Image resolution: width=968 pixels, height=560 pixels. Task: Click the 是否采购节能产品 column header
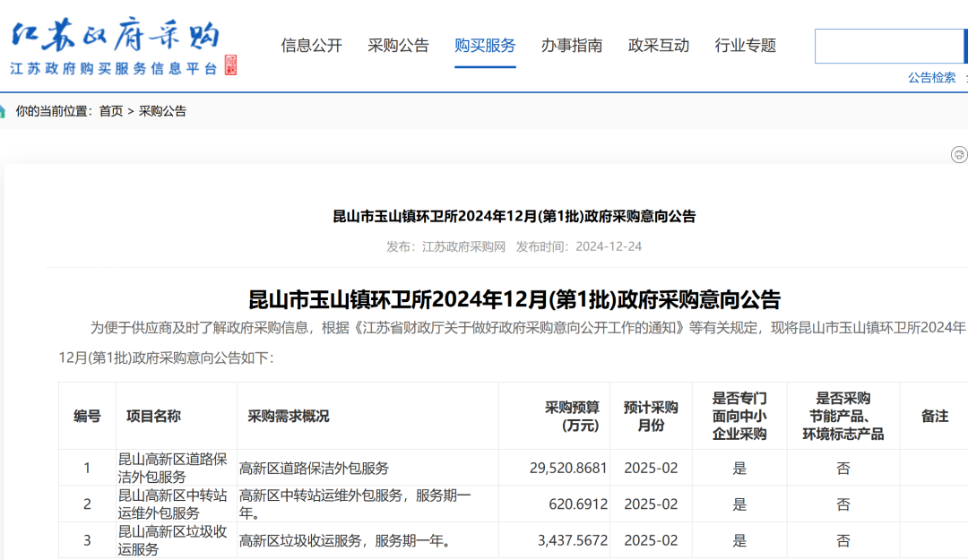point(843,416)
